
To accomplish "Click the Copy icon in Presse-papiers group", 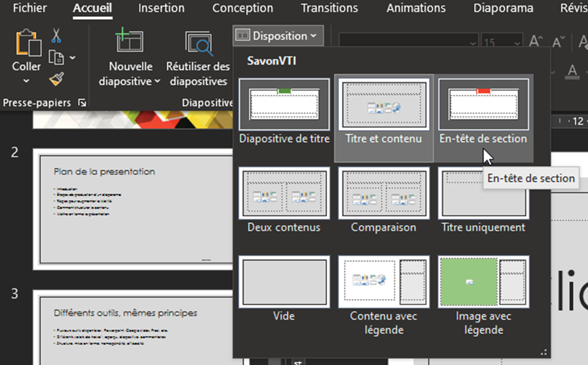I will [56, 58].
